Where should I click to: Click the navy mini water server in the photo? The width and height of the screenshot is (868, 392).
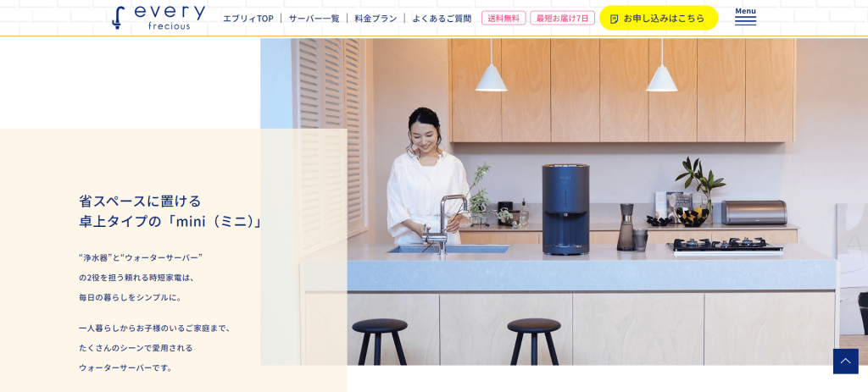[565, 209]
